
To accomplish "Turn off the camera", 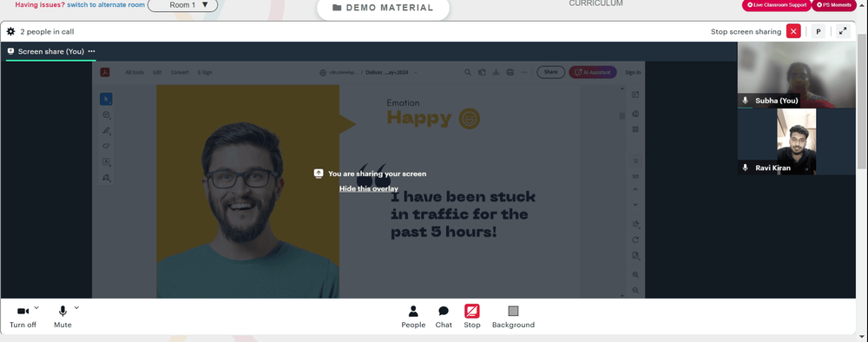I will tap(23, 317).
